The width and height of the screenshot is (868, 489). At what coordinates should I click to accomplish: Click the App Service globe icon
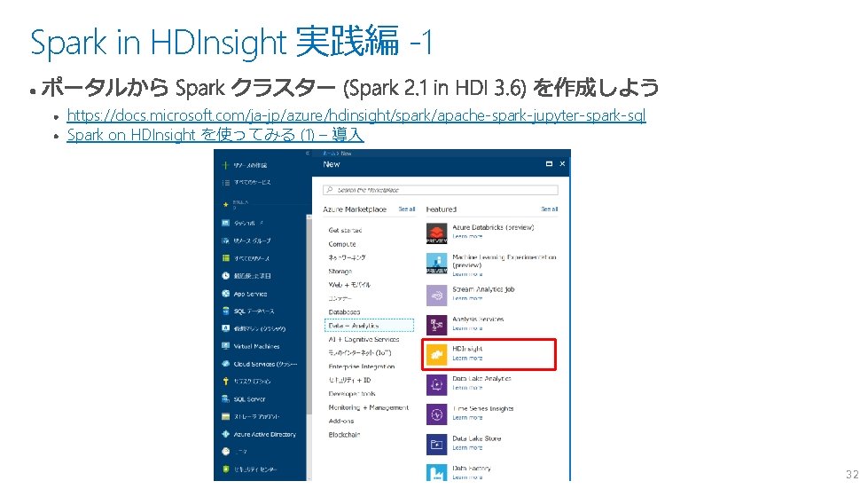(x=225, y=294)
